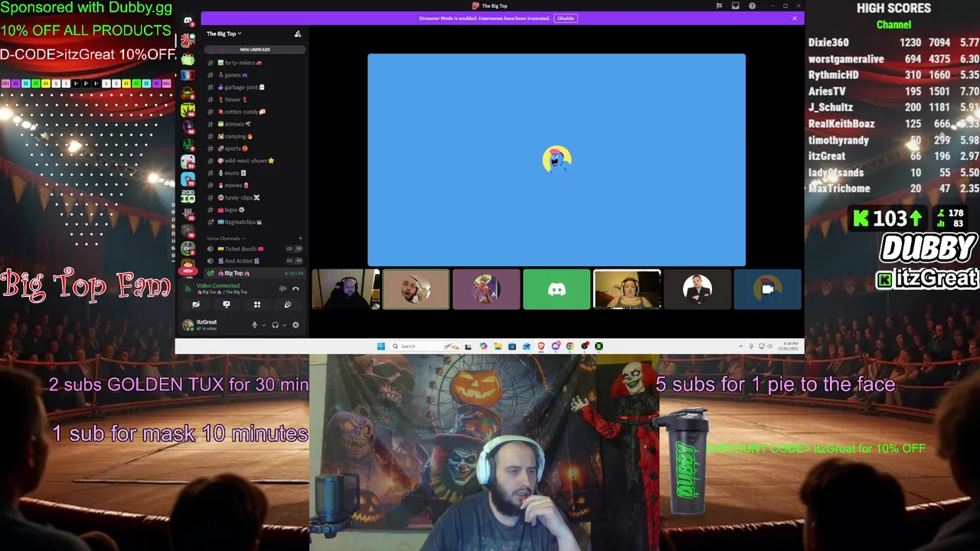Open the music channel
980x551 pixels.
tap(255, 173)
